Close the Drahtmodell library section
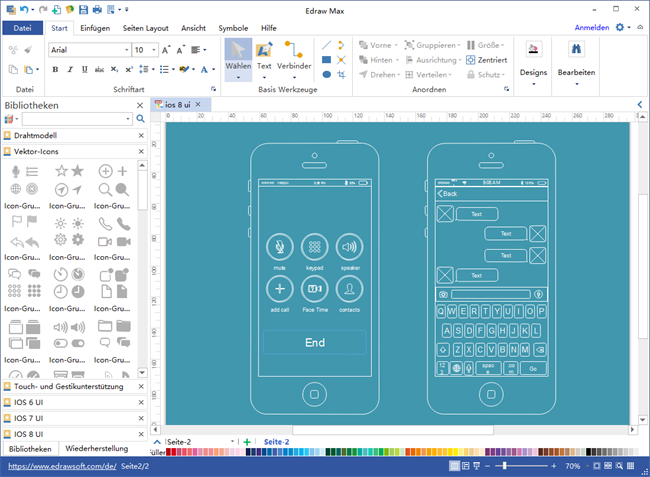The height and width of the screenshot is (477, 650). coord(142,135)
